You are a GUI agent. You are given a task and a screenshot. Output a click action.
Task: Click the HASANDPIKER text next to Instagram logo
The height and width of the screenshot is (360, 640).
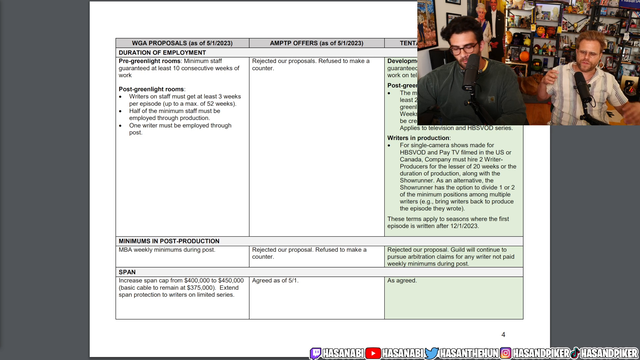(x=541, y=353)
